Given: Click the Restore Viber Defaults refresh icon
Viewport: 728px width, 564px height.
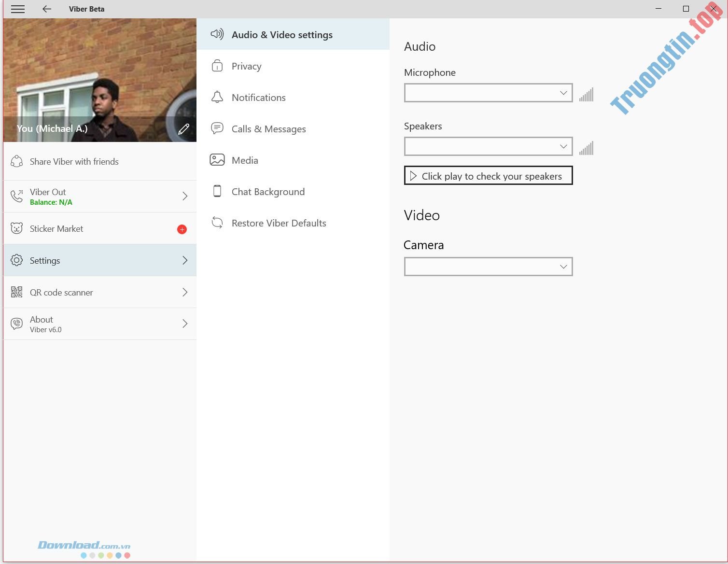Looking at the screenshot, I should click(x=217, y=223).
